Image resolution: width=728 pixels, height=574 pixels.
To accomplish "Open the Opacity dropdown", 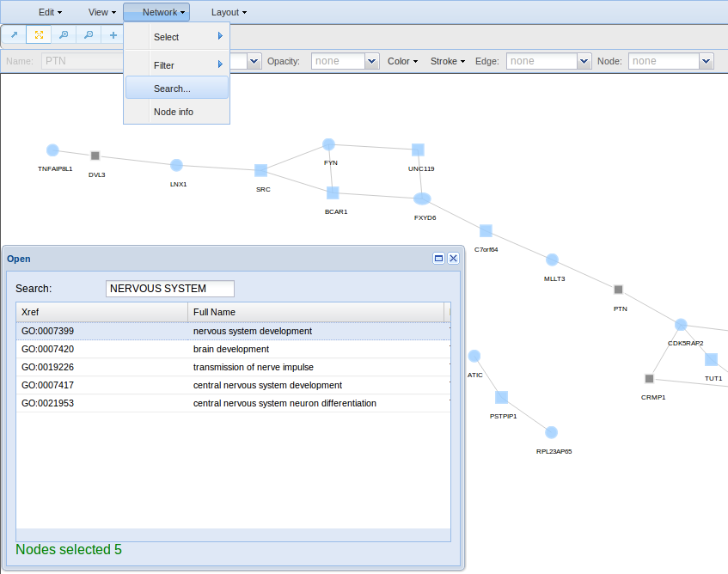I will pos(371,61).
